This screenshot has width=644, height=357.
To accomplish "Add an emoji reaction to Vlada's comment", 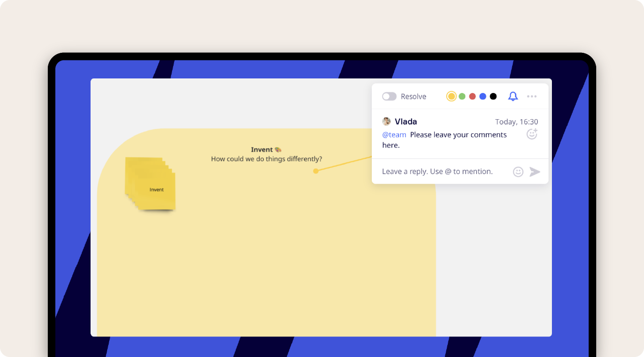I will point(532,134).
